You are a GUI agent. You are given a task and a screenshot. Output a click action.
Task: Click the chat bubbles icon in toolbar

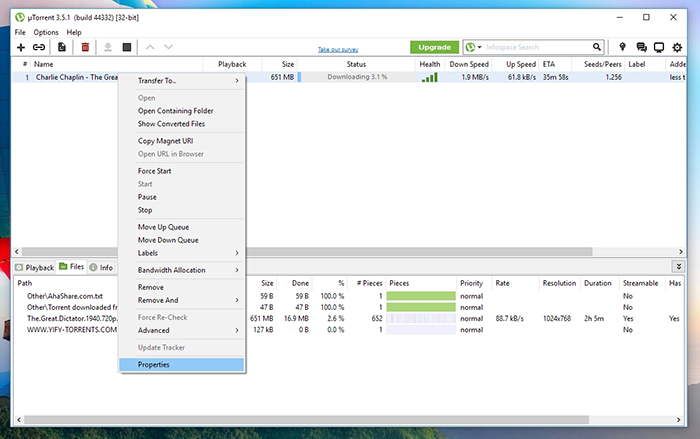(x=642, y=47)
